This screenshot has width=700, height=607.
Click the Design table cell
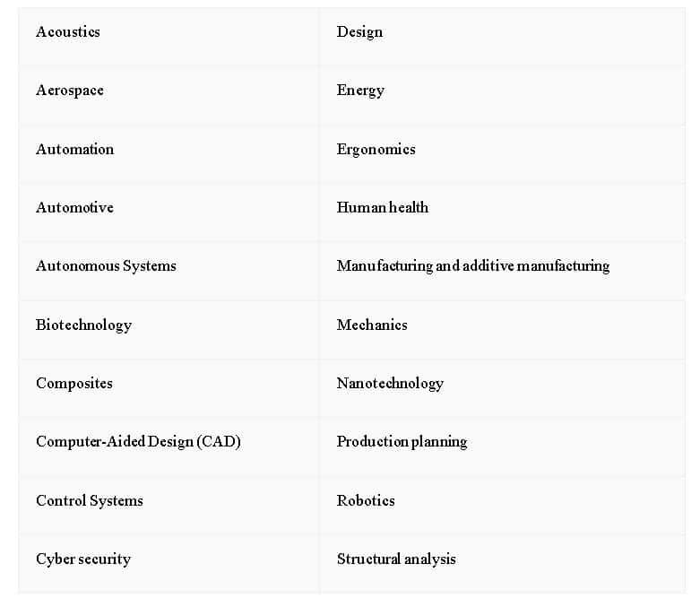click(359, 32)
